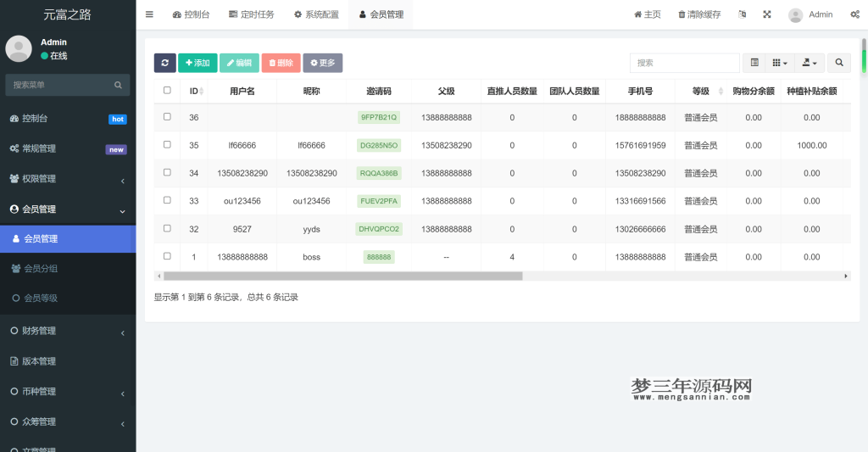Switch to the 控制台 tab
868x452 pixels.
pos(191,14)
